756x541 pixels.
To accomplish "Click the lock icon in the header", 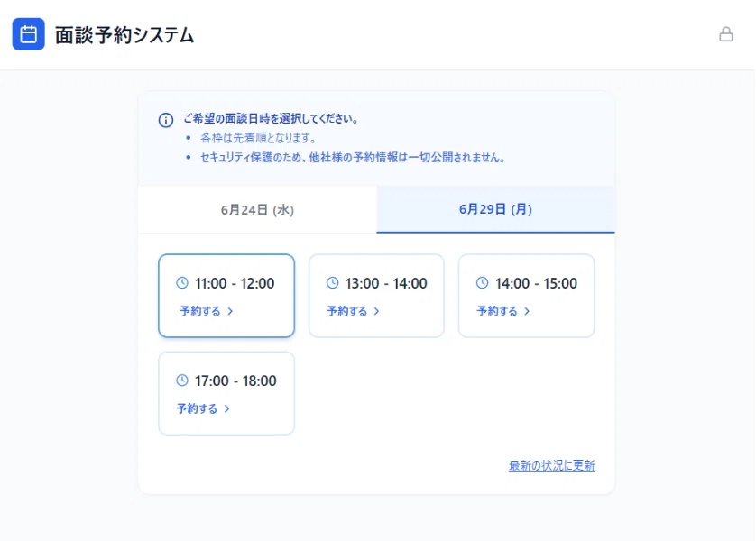I will coord(726,34).
